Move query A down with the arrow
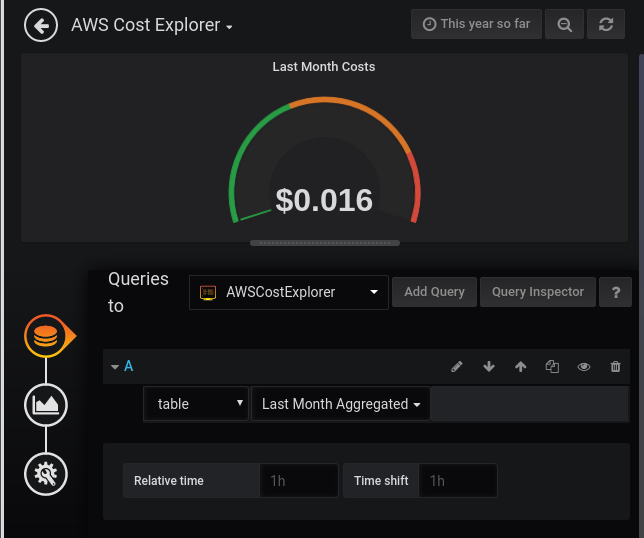The width and height of the screenshot is (644, 538). pyautogui.click(x=489, y=366)
